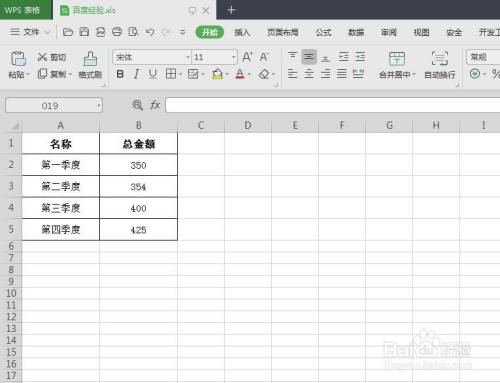The height and width of the screenshot is (383, 500).
Task: Open print preview icon
Action: tap(133, 32)
